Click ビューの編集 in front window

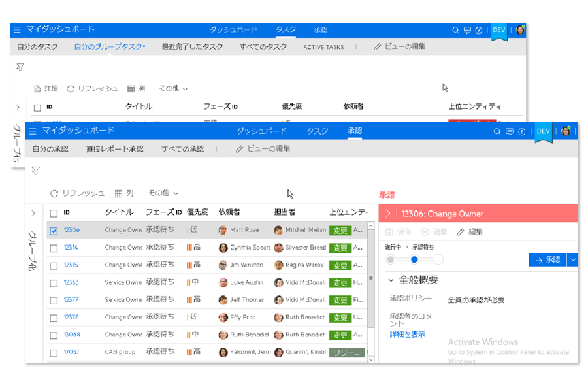[x=263, y=148]
